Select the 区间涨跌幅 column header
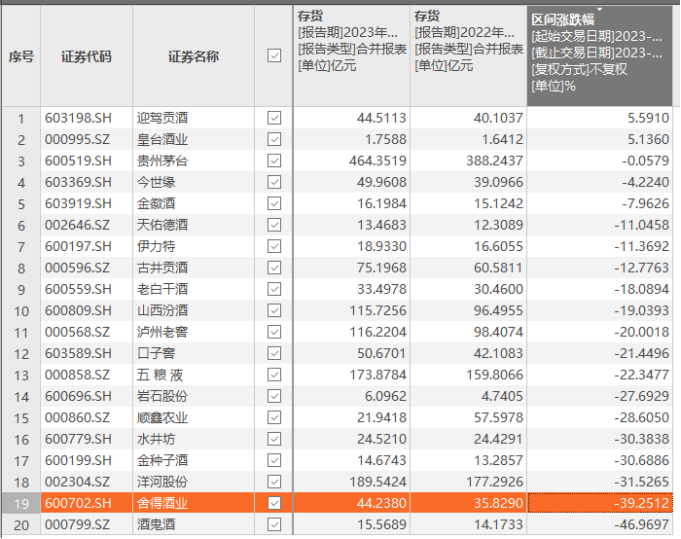 click(599, 56)
